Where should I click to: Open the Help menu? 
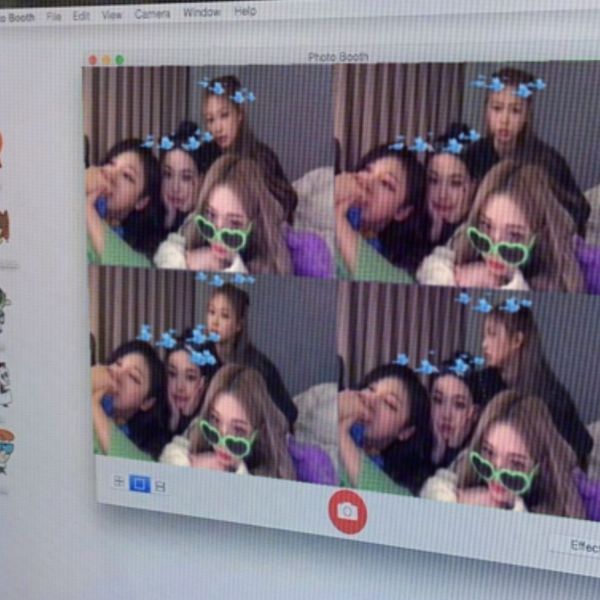pos(245,12)
